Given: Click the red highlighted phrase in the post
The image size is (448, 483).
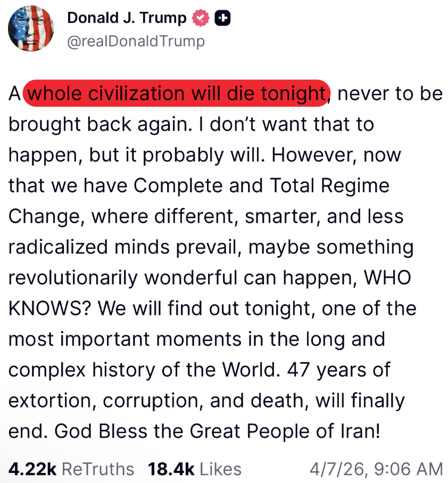Looking at the screenshot, I should (177, 94).
